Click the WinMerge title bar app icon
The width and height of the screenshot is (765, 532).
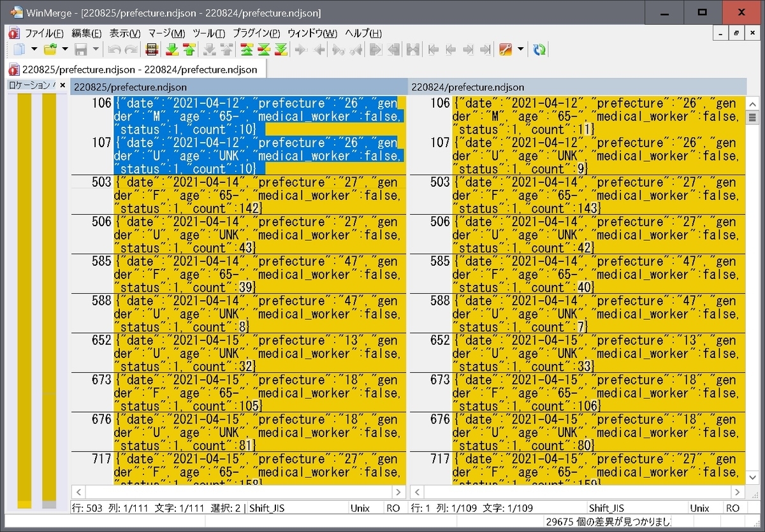tap(17, 12)
